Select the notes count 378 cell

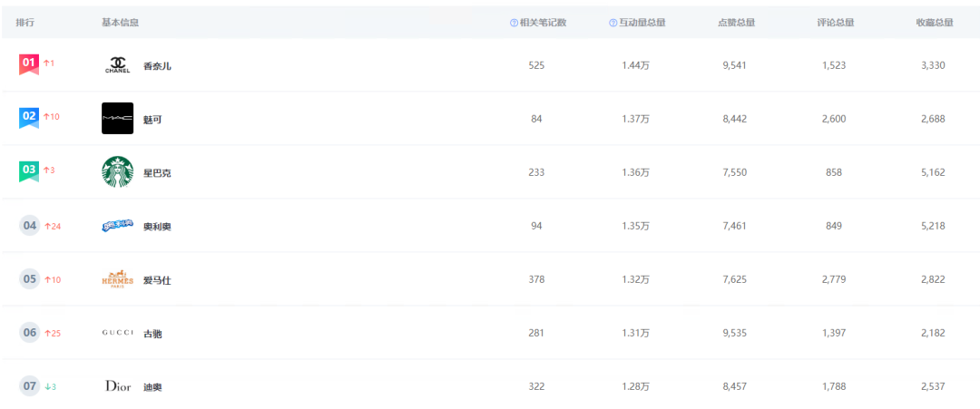pyautogui.click(x=536, y=279)
